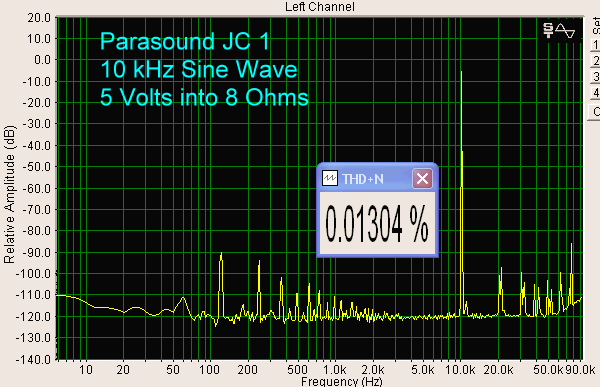
Task: Close the THD+N readout window
Action: tap(422, 178)
